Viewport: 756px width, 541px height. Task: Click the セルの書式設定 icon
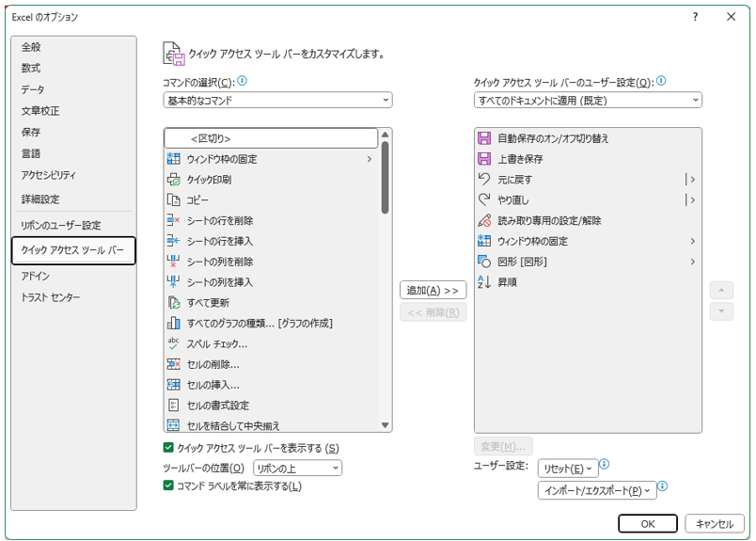pos(174,405)
